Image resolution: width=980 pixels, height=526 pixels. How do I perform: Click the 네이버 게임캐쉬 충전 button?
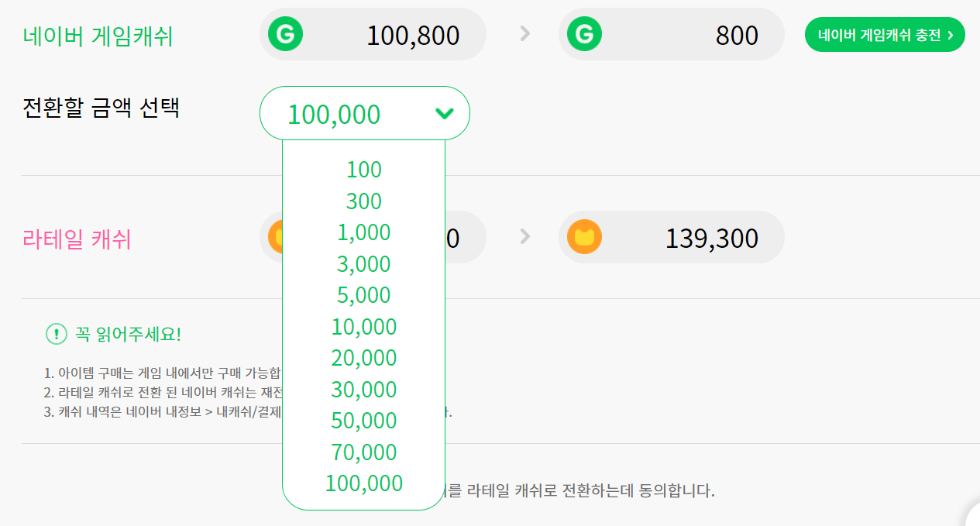885,35
